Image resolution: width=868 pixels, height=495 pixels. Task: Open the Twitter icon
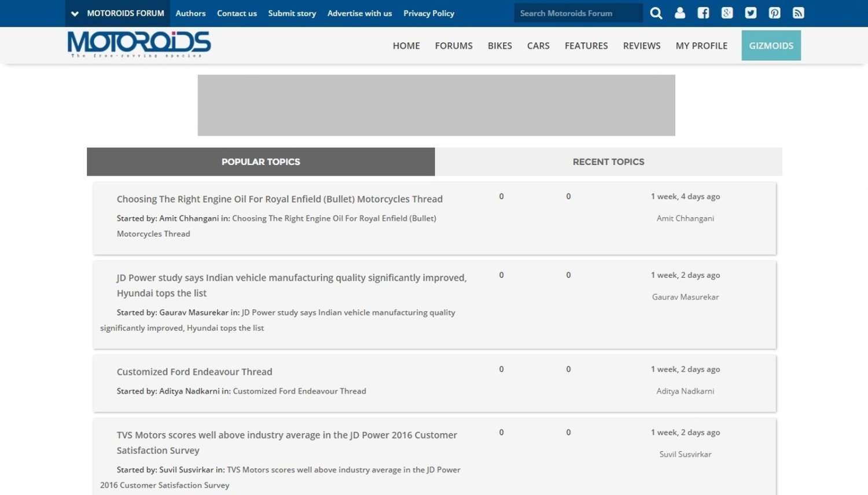[x=751, y=13]
